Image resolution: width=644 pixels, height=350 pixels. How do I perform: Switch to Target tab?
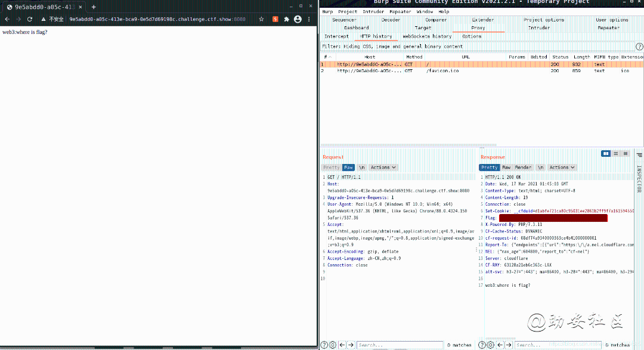coord(423,28)
